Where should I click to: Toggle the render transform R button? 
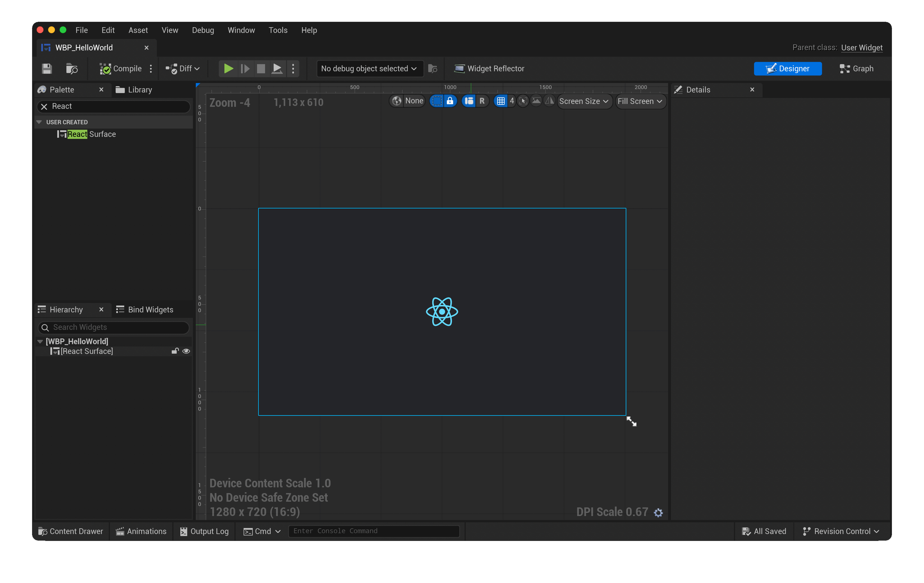pos(482,101)
